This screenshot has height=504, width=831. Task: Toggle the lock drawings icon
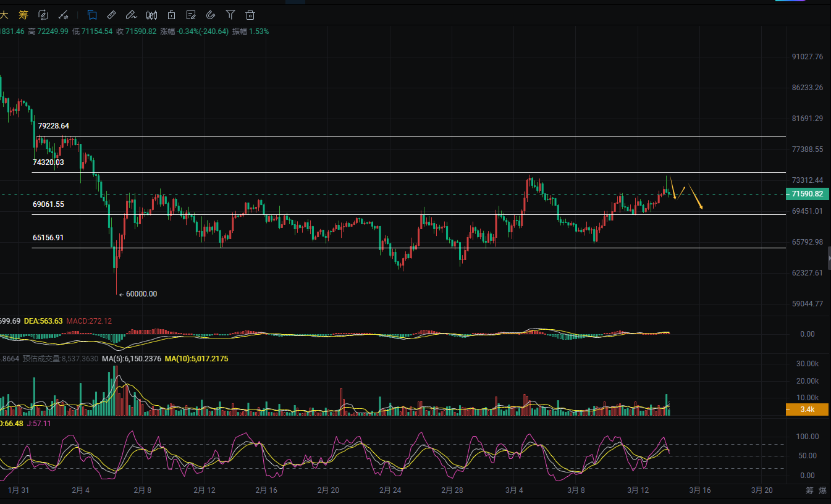coord(171,14)
